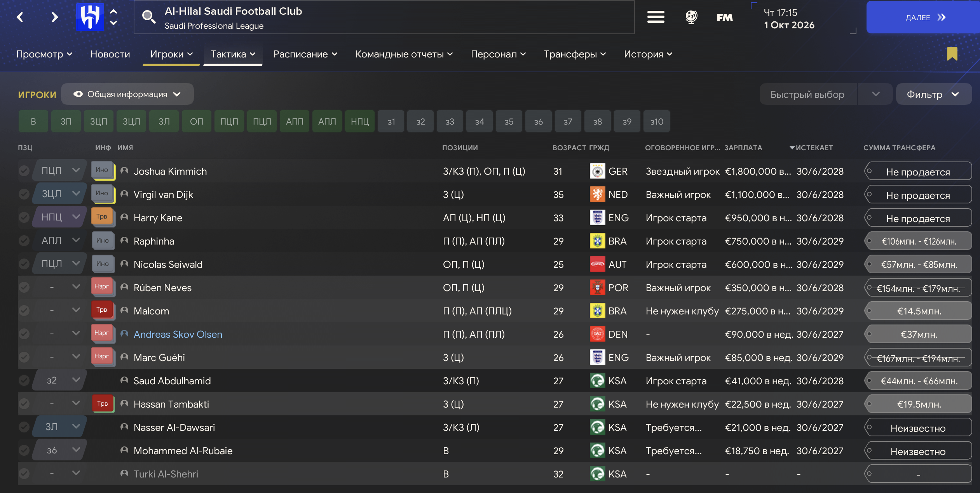Go back with the left arrow
Image resolution: width=980 pixels, height=493 pixels.
pos(20,17)
